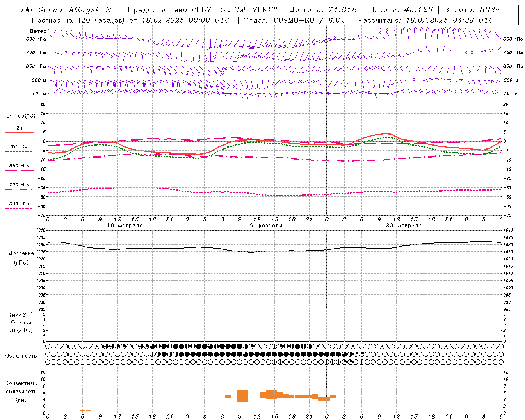Click the Высота: 333м header entry

[472, 10]
